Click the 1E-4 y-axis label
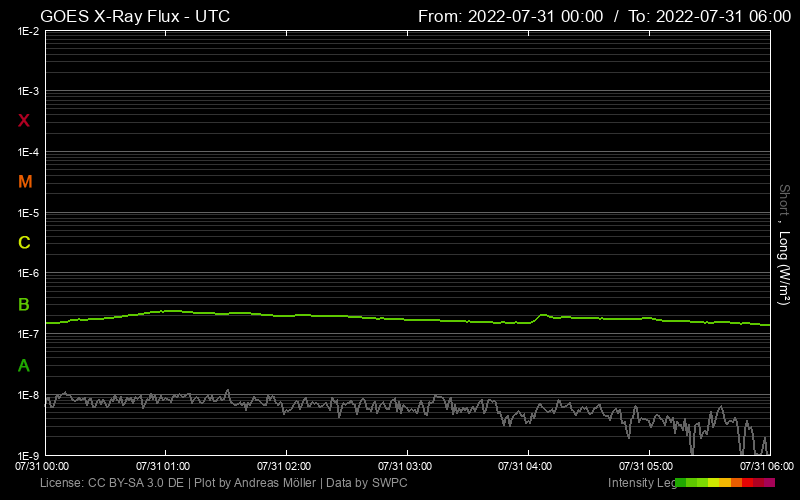800x500 pixels. click(x=28, y=152)
